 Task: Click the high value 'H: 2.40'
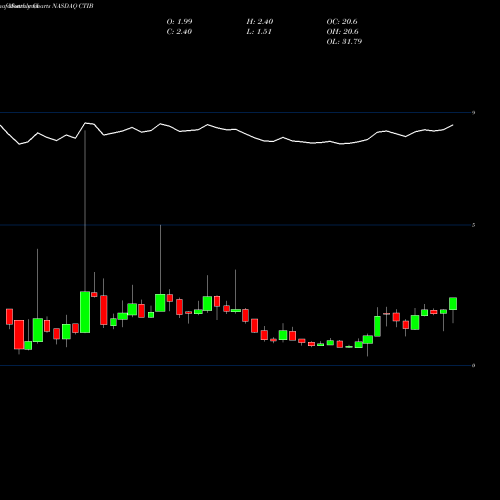pos(260,22)
